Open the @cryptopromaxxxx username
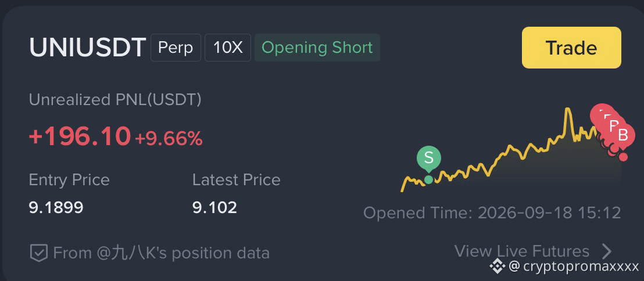This screenshot has width=644, height=281. pyautogui.click(x=574, y=266)
